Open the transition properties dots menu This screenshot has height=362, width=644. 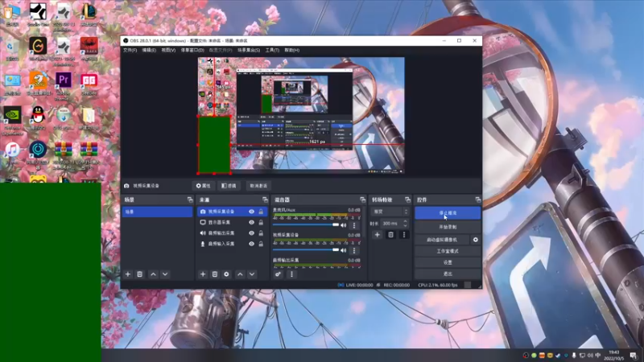click(x=404, y=235)
